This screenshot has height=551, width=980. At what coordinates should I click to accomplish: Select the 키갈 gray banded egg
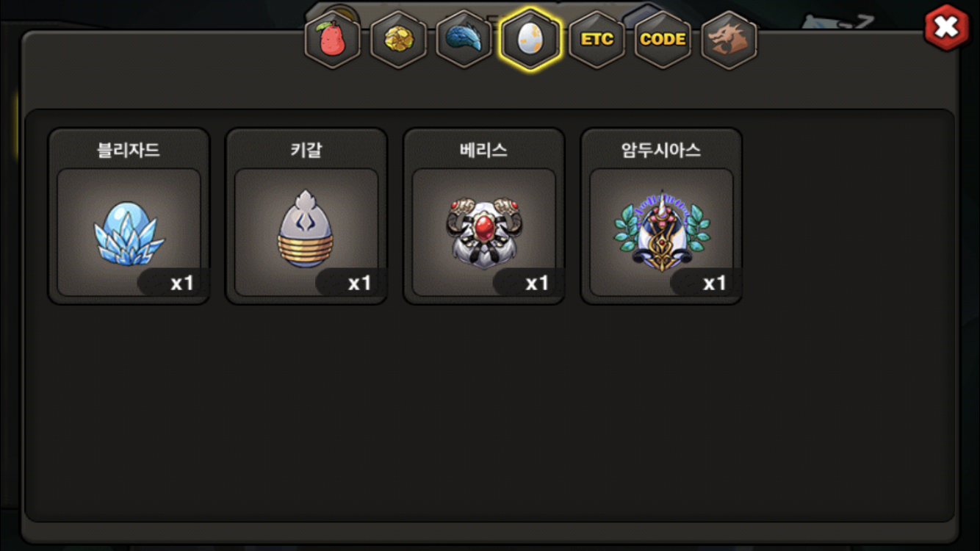point(306,232)
